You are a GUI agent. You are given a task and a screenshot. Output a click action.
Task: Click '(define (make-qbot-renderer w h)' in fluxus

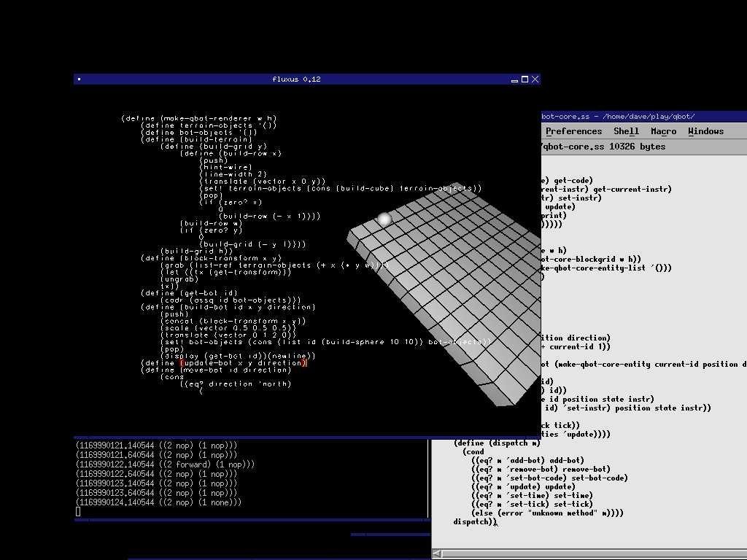199,119
